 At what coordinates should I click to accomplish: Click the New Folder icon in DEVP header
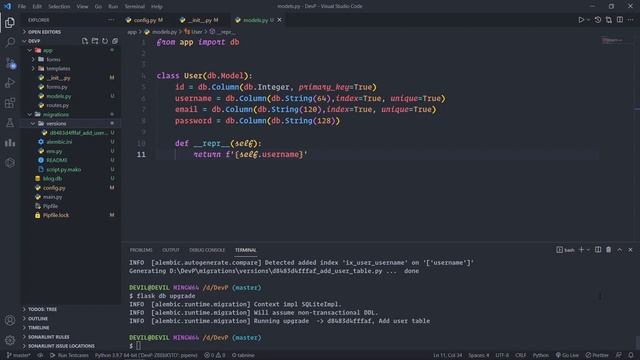95,41
